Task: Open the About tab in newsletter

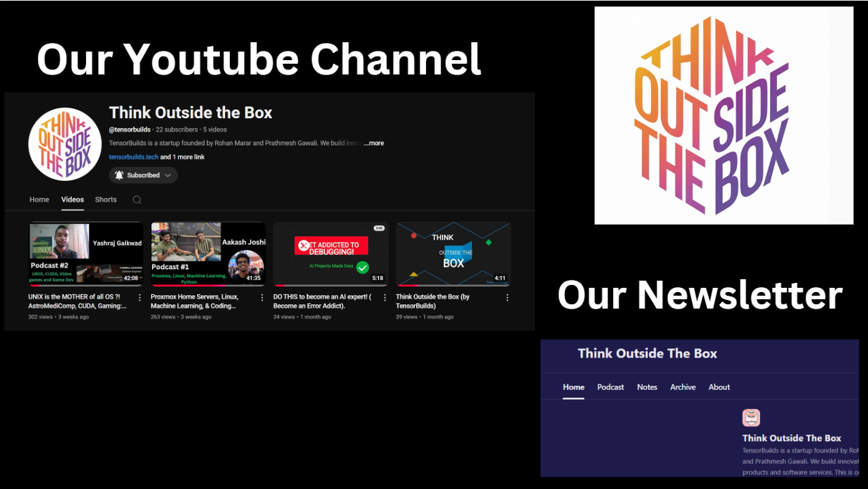Action: point(719,387)
